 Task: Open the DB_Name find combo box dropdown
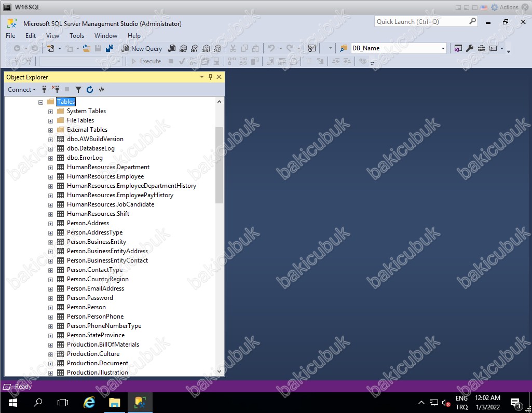click(x=443, y=48)
